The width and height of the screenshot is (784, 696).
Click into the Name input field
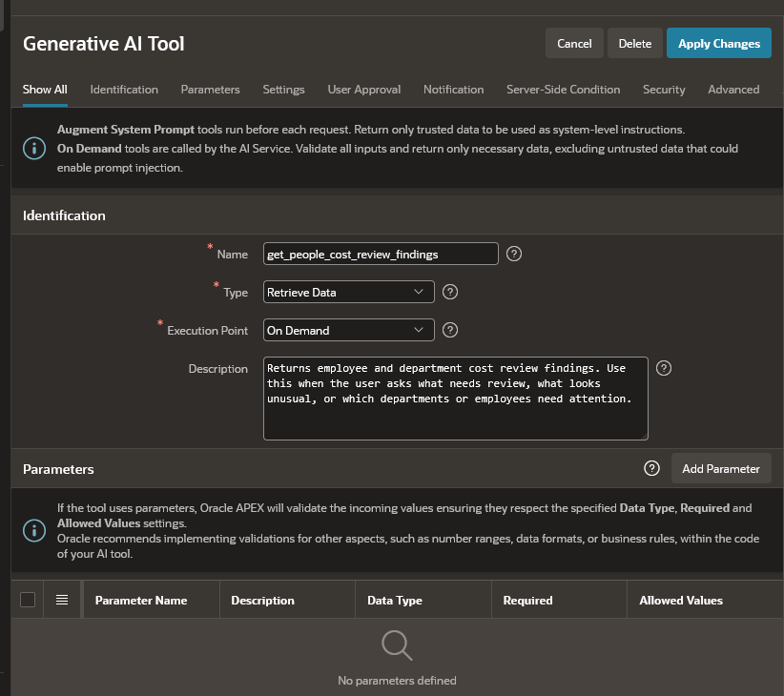[381, 254]
